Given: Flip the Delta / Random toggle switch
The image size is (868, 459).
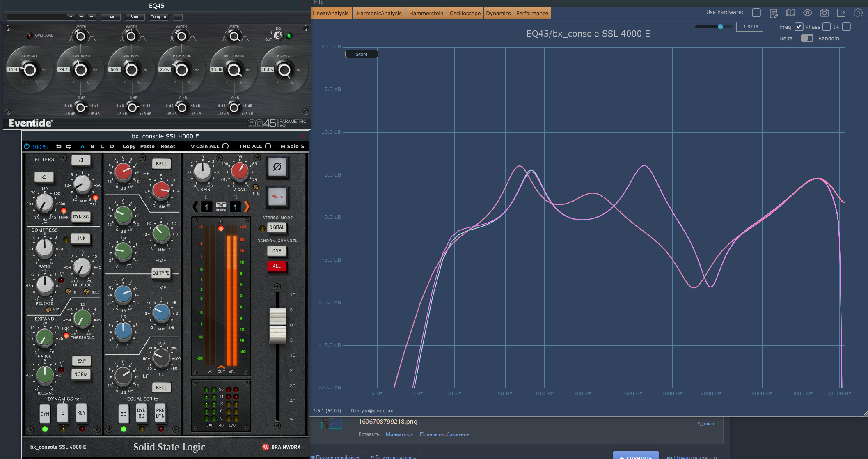Looking at the screenshot, I should point(807,38).
